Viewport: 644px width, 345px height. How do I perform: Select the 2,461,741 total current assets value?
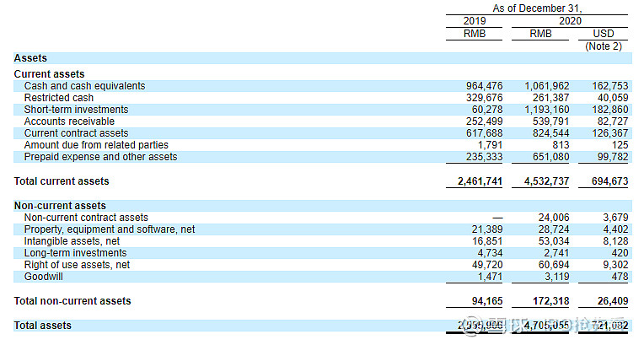[478, 181]
